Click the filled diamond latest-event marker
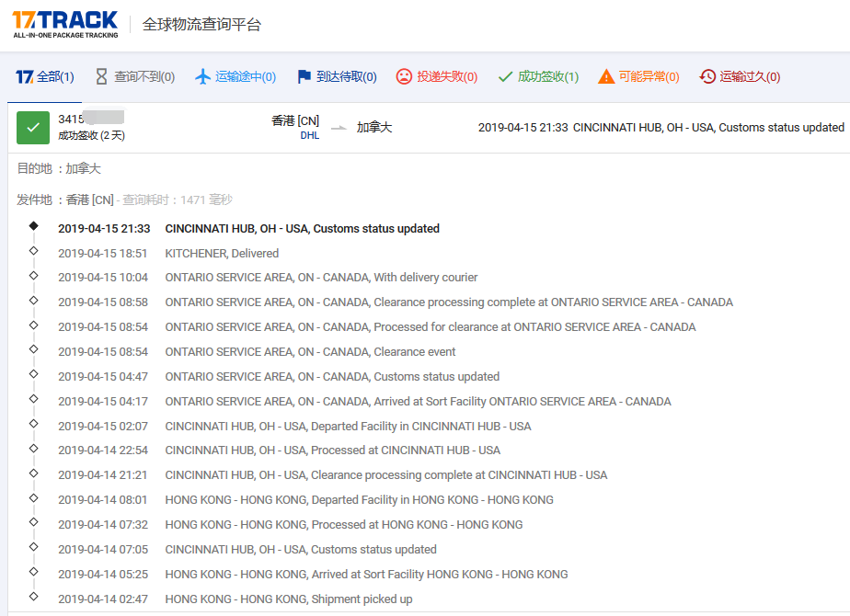The width and height of the screenshot is (850, 616). point(34,225)
